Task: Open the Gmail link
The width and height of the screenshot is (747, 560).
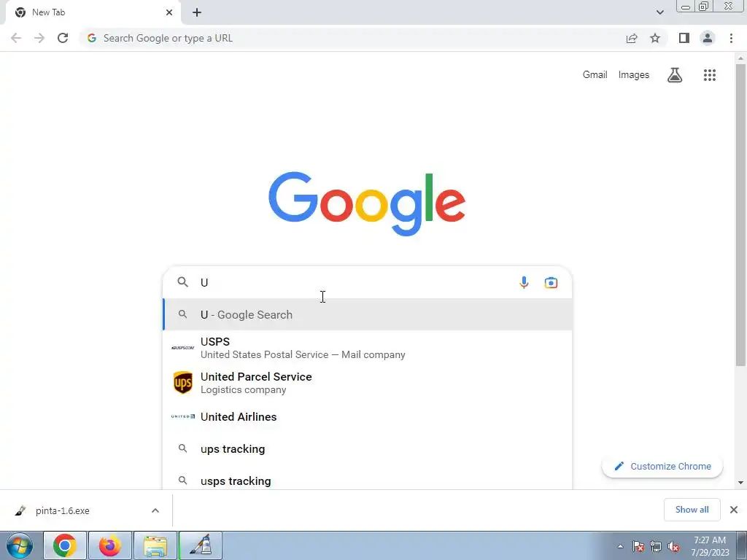Action: pos(595,75)
